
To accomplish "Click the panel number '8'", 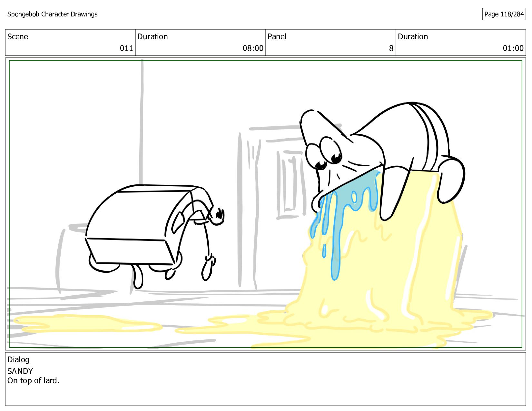I will tap(391, 48).
